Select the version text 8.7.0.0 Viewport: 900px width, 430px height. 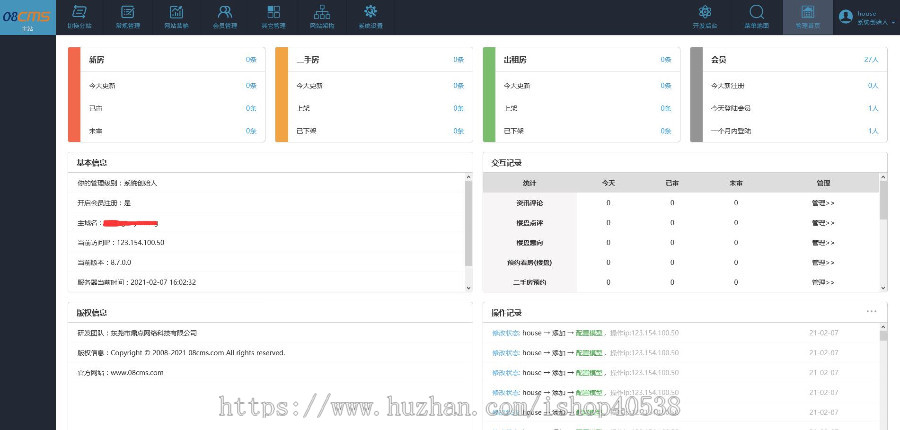(121, 262)
